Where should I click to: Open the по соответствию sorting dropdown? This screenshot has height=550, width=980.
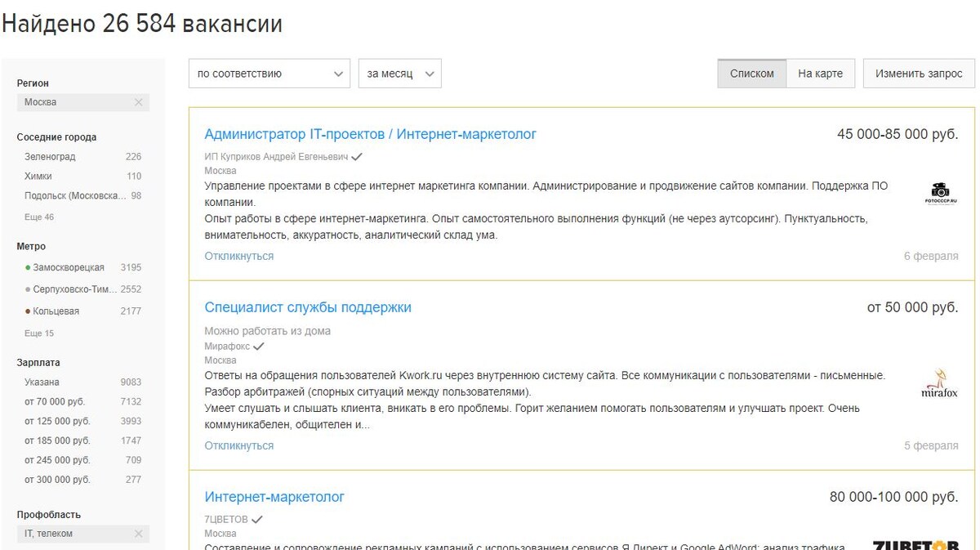[x=269, y=74]
